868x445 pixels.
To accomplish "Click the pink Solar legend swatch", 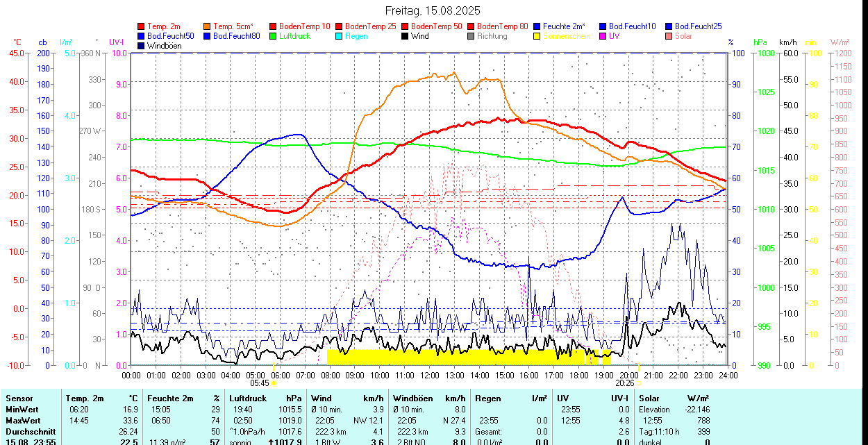I will pyautogui.click(x=669, y=36).
